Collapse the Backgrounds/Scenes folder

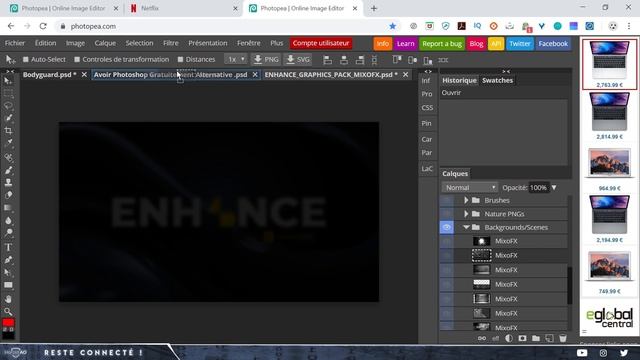click(x=466, y=227)
